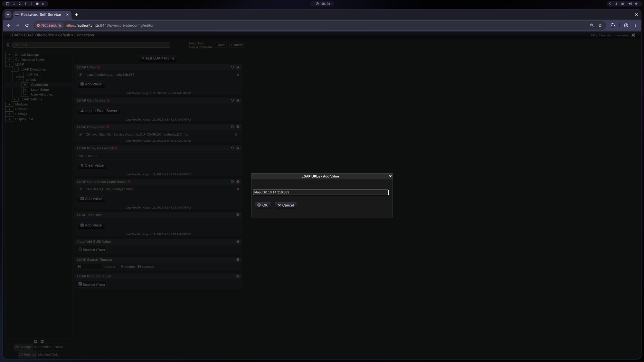Open Login Setup in the tree

[40, 90]
